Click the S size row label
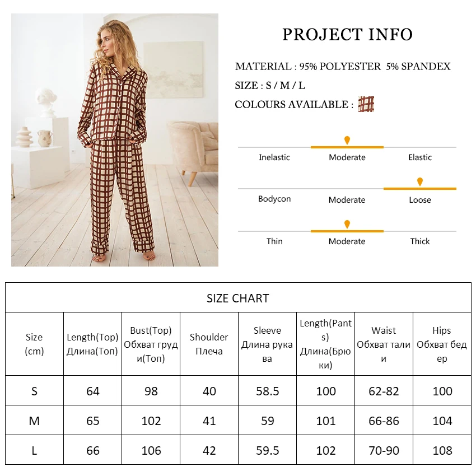476x476 pixels. (x=34, y=391)
